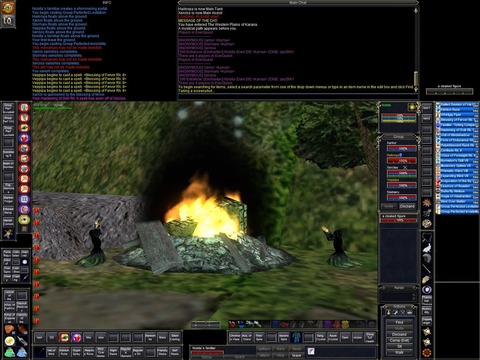Image resolution: width=480 pixels, height=360 pixels.
Task: Click the Butterfly Nimbus buff
Action: pyautogui.click(x=457, y=191)
